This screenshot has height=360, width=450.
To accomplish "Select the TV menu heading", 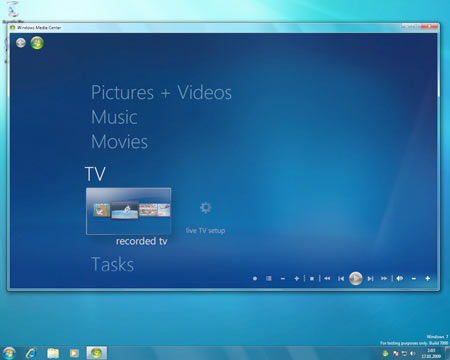I will tap(95, 174).
